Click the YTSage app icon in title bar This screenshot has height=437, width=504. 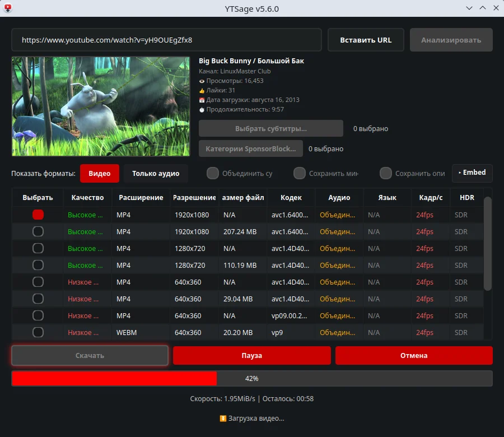point(8,8)
